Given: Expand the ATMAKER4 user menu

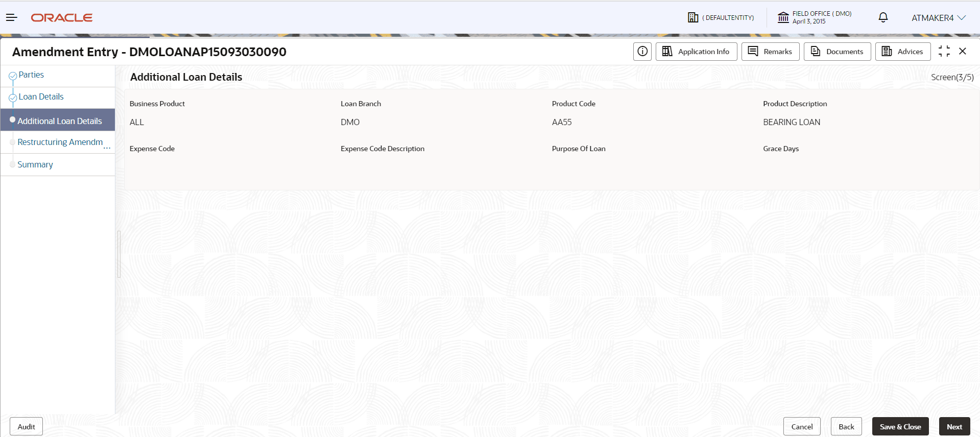Looking at the screenshot, I should pos(939,18).
